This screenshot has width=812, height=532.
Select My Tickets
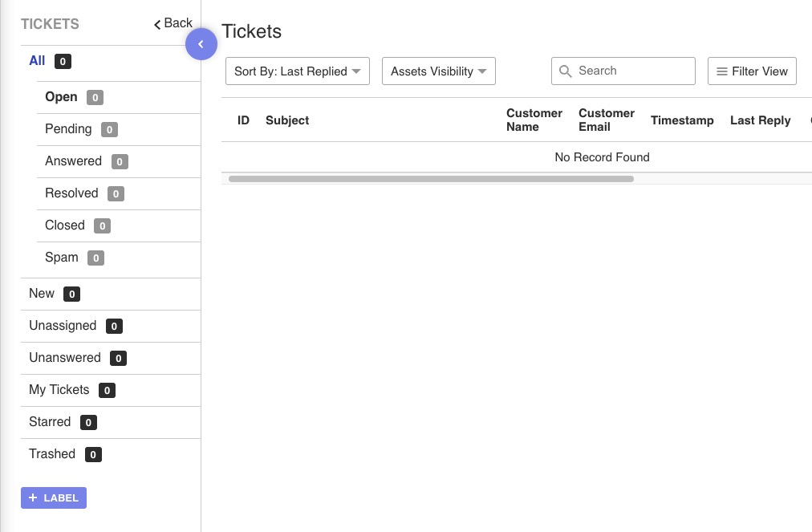tap(59, 389)
